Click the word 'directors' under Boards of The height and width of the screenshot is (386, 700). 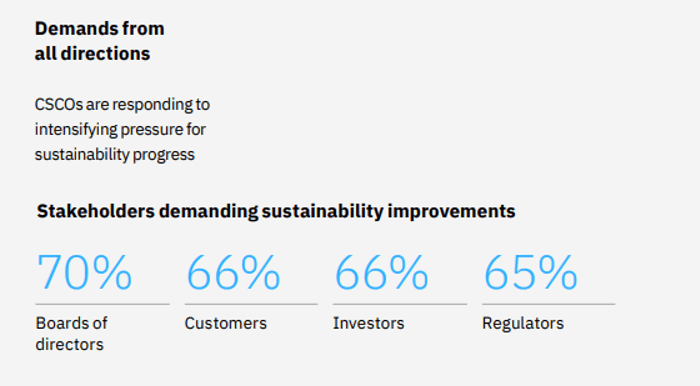(x=69, y=344)
